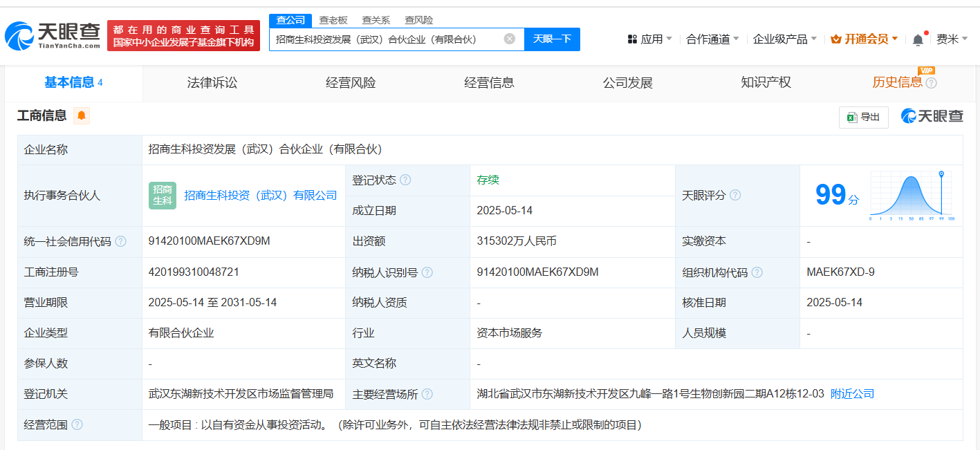The image size is (980, 450).
Task: Click help icon next to 组织机构代码
Action: (757, 272)
